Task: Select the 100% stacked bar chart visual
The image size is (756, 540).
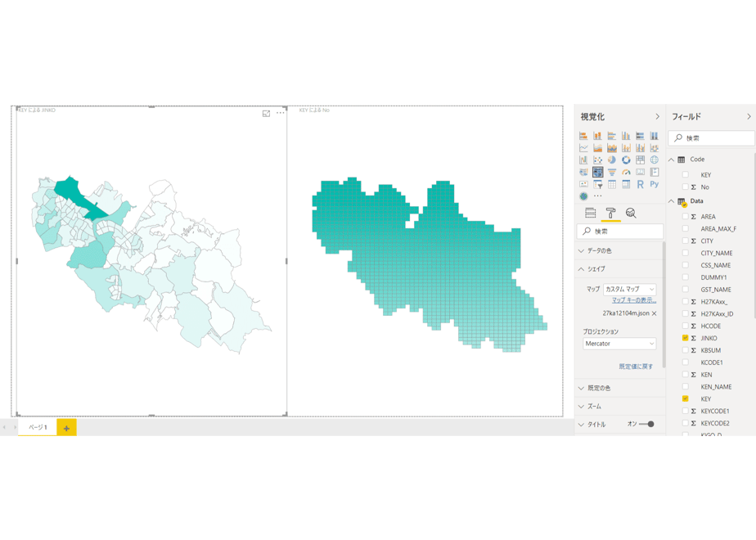Action: tap(641, 136)
